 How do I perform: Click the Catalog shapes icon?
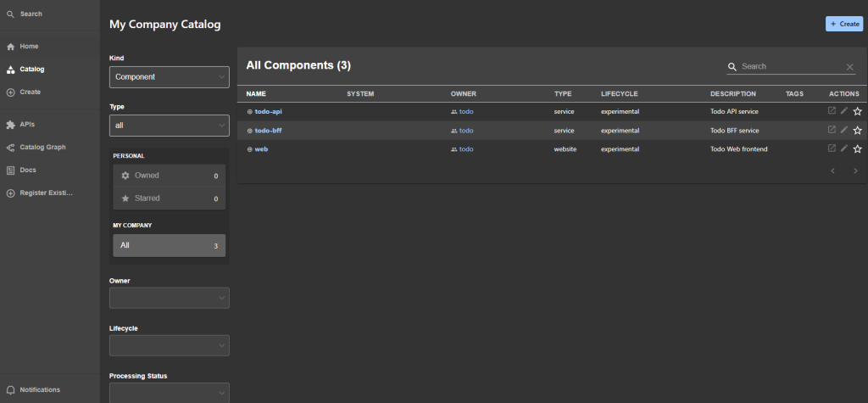(10, 70)
